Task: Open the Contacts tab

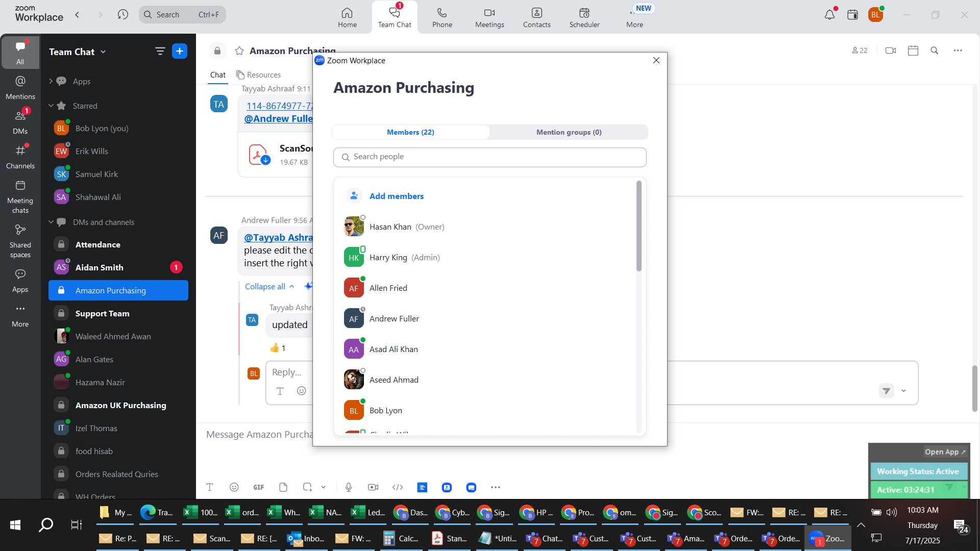Action: click(x=536, y=17)
